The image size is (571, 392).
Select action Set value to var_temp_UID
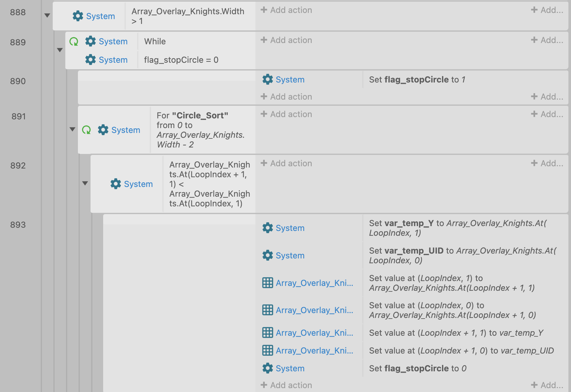[x=461, y=351]
